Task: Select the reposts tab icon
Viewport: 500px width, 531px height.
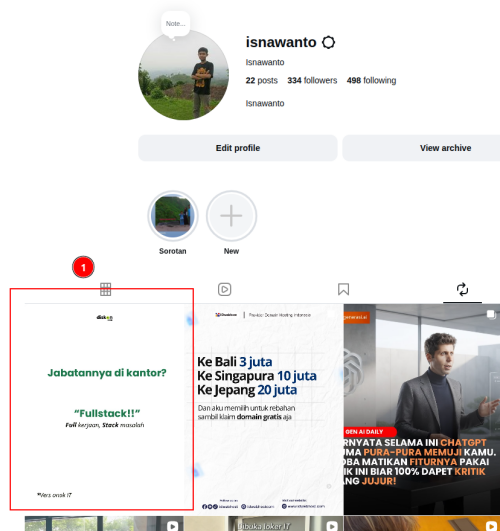Action: (x=462, y=290)
